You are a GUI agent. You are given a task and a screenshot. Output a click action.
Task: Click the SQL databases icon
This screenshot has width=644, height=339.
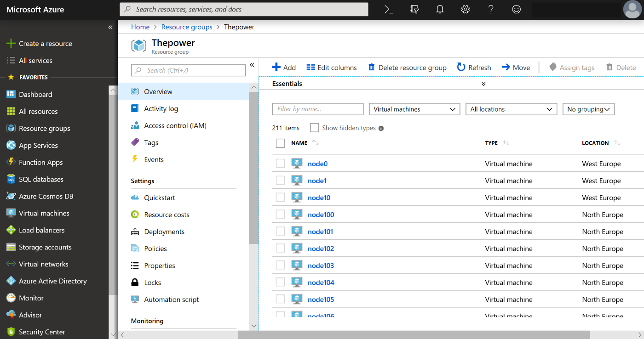tap(11, 179)
